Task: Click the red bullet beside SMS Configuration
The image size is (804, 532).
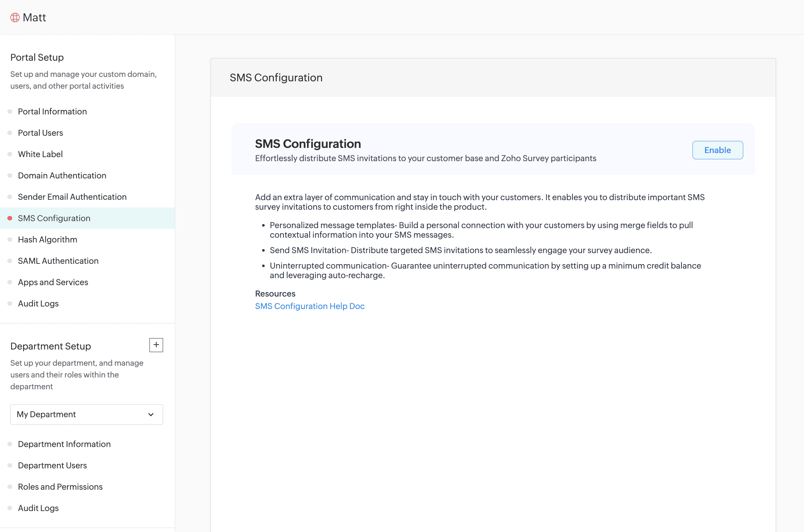Action: tap(10, 218)
